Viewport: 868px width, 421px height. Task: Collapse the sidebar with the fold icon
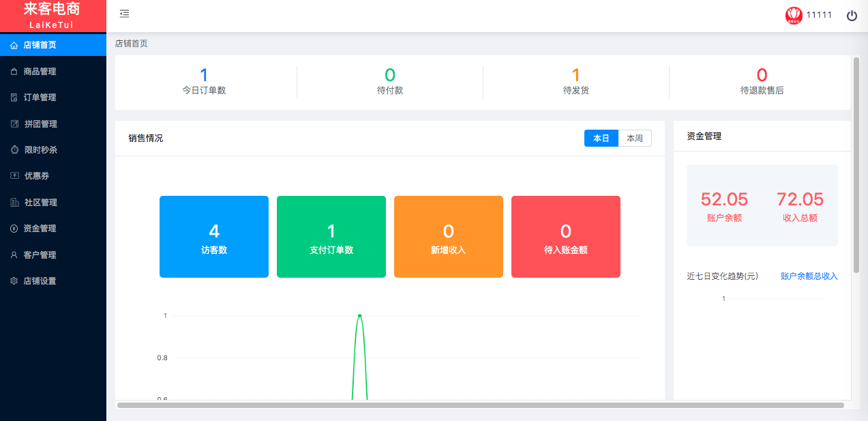pos(124,14)
